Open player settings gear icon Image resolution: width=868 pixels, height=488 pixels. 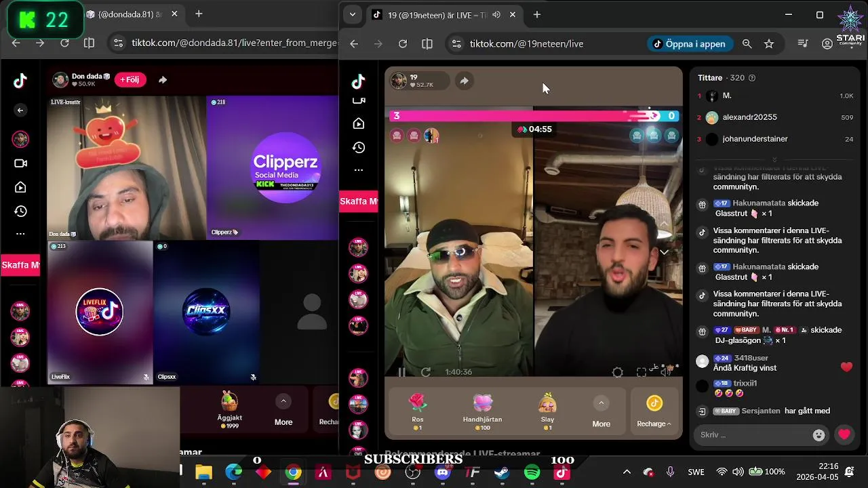click(x=617, y=372)
